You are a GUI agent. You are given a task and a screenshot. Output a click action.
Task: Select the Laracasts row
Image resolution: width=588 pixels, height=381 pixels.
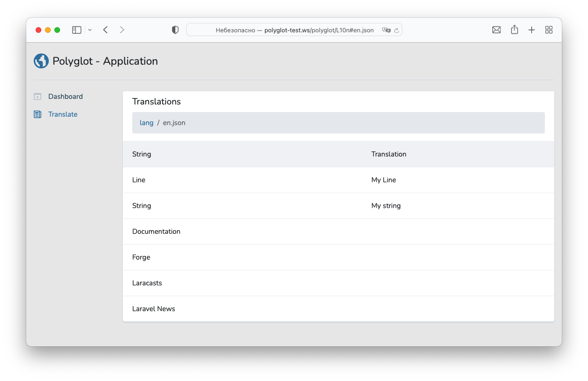[x=339, y=283]
